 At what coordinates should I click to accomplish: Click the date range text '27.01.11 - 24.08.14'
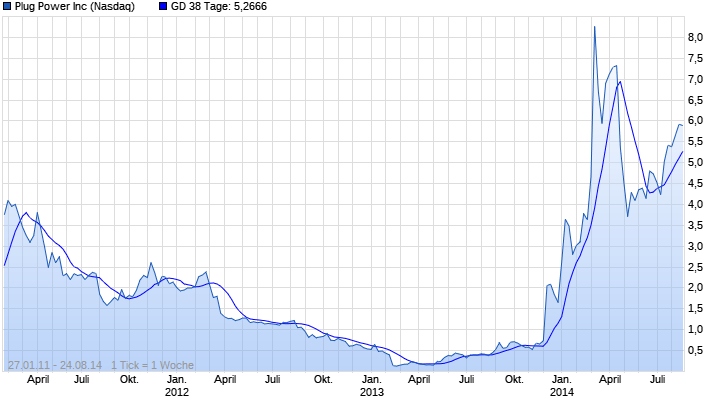[55, 365]
